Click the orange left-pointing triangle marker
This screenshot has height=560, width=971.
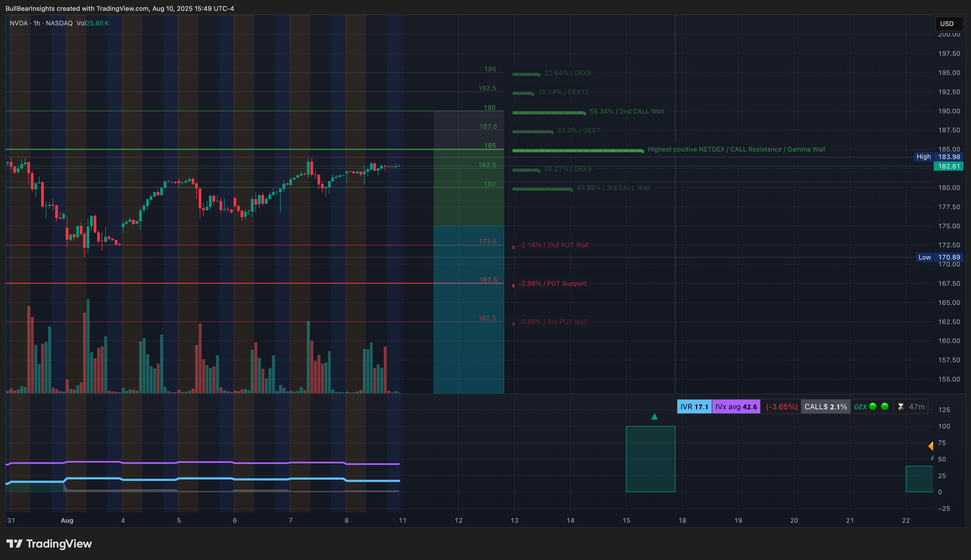pos(931,446)
